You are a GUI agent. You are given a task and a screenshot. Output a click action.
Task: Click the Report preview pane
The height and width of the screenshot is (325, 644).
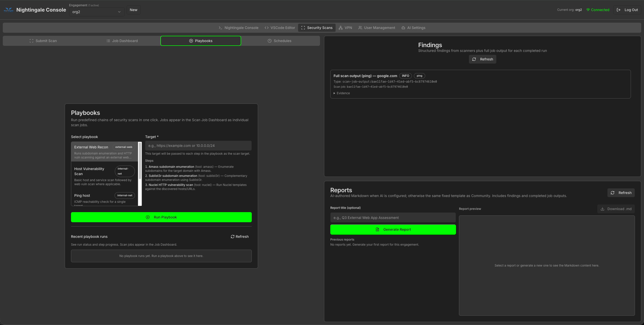pyautogui.click(x=547, y=266)
